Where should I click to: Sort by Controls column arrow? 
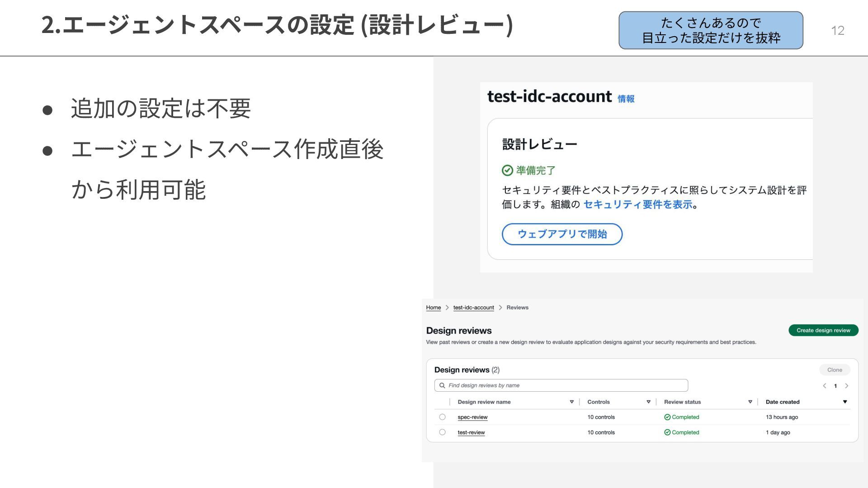point(648,402)
